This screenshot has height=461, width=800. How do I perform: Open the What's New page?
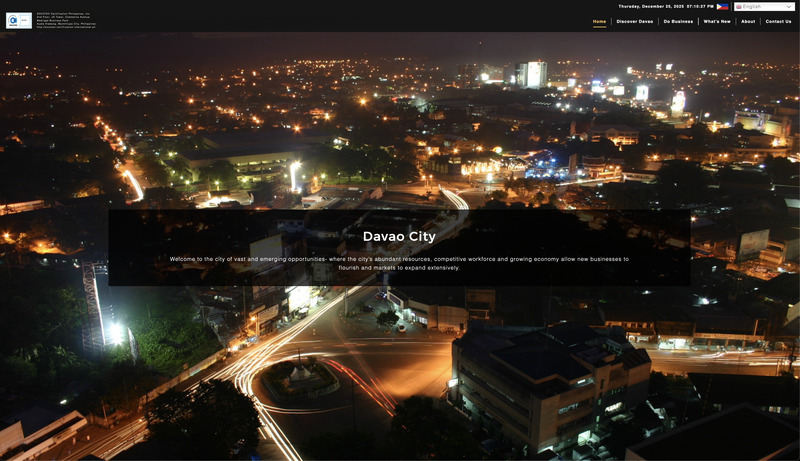point(716,21)
